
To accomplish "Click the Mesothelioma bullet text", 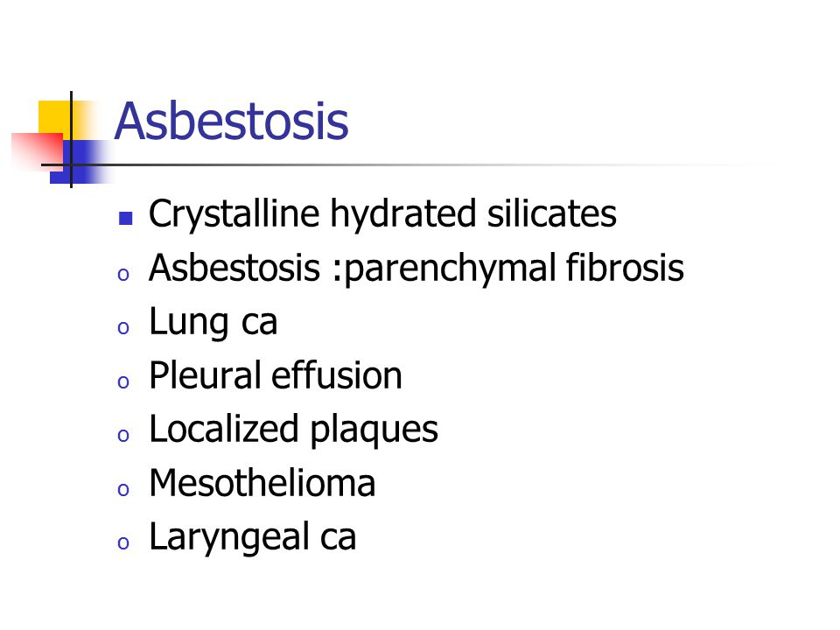I will click(x=262, y=483).
